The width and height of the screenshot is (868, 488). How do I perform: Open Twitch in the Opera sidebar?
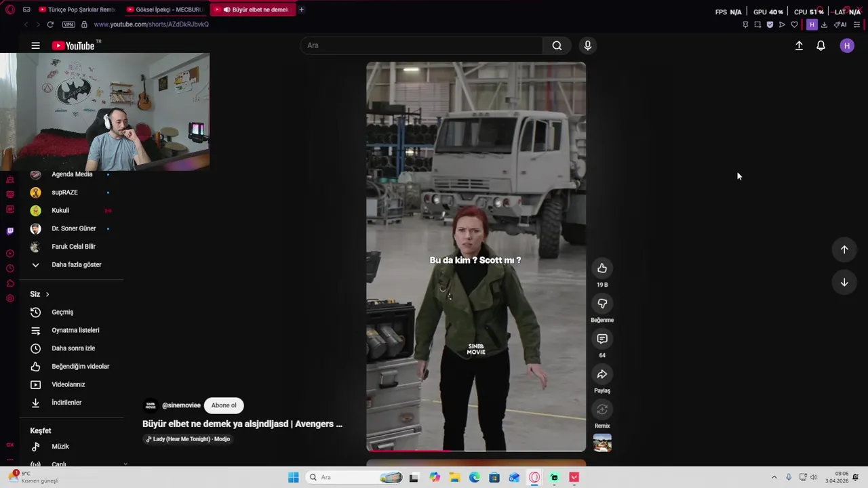click(9, 230)
